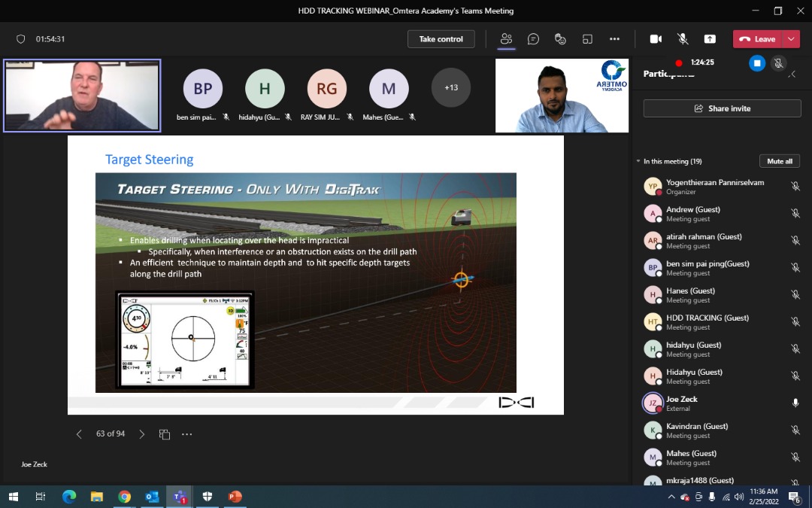812x508 pixels.
Task: Open Windows Security shield on taskbar
Action: coord(208,497)
